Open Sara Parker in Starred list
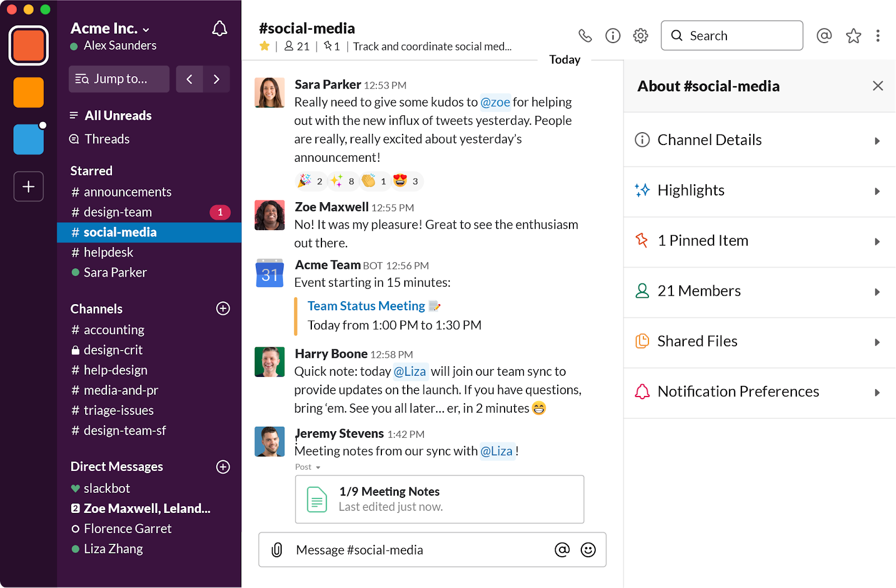Viewport: 896px width, 588px height. point(149,273)
